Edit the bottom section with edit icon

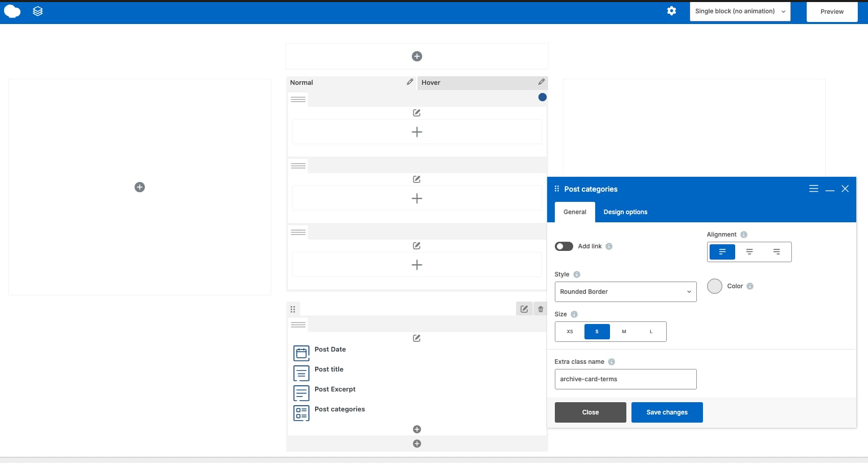[524, 309]
